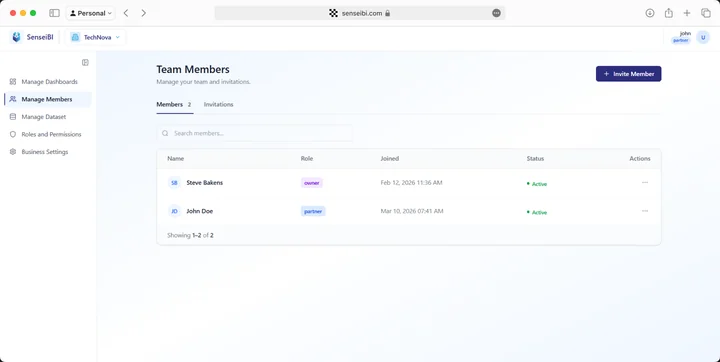Click Active status for John Doe

tap(537, 212)
